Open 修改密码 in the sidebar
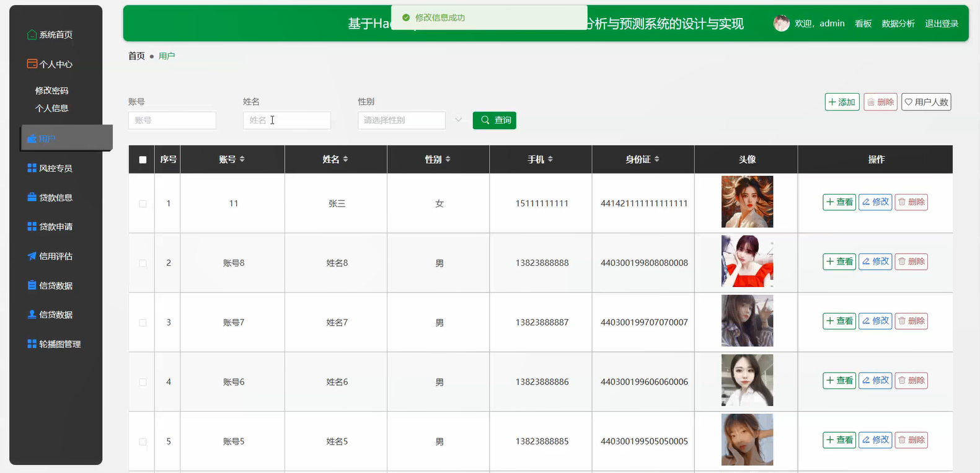Screen dimensions: 980x473 coord(52,91)
